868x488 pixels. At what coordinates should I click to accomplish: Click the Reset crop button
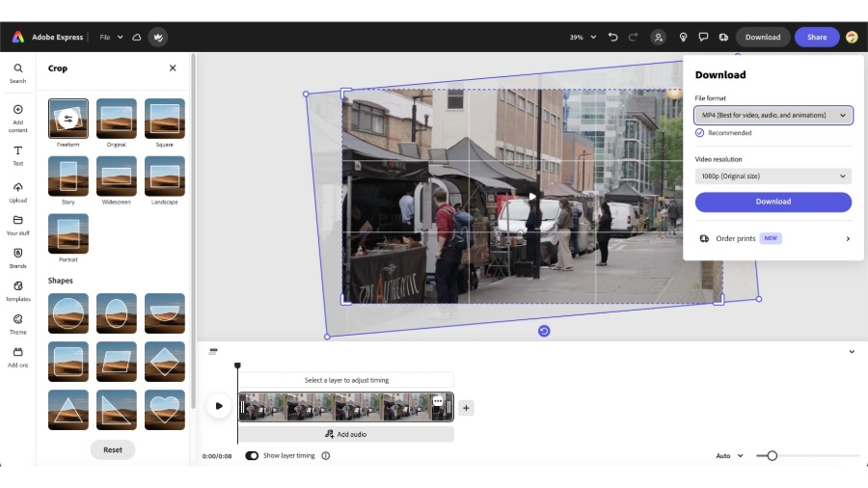point(113,449)
